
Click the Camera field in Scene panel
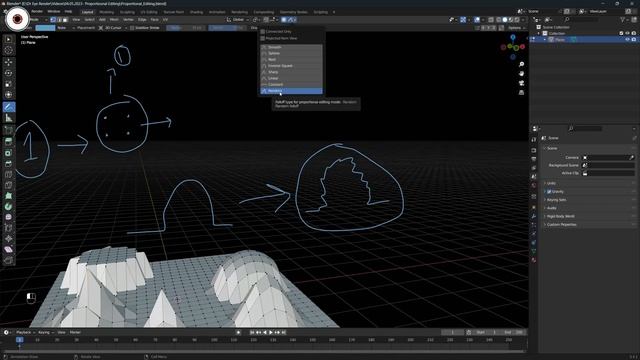(x=608, y=158)
